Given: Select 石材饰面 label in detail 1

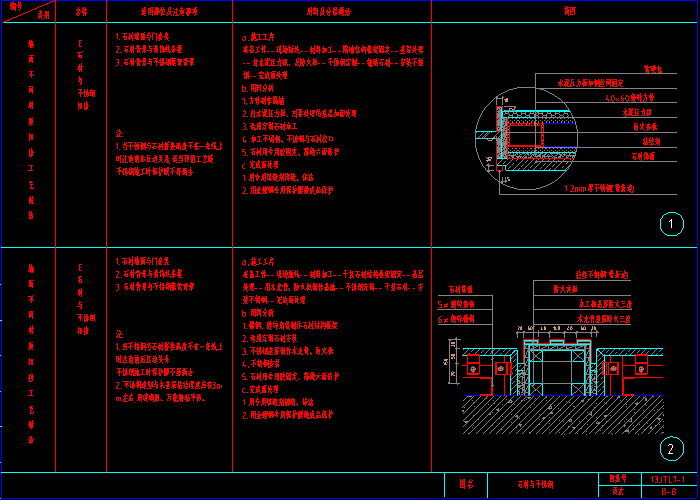Looking at the screenshot, I should pos(643,157).
